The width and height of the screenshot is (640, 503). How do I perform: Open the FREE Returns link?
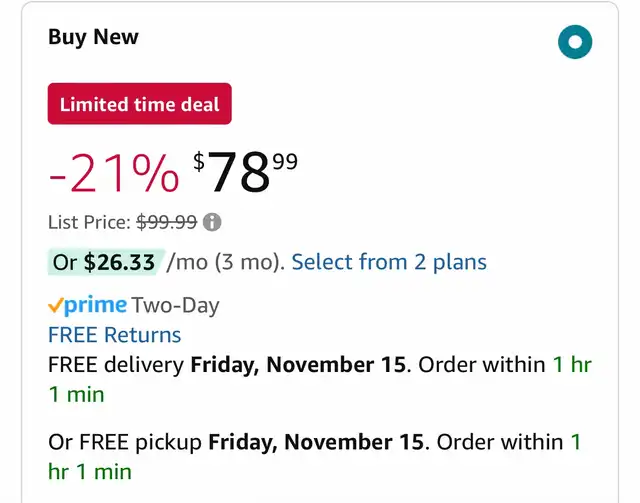[x=115, y=335]
